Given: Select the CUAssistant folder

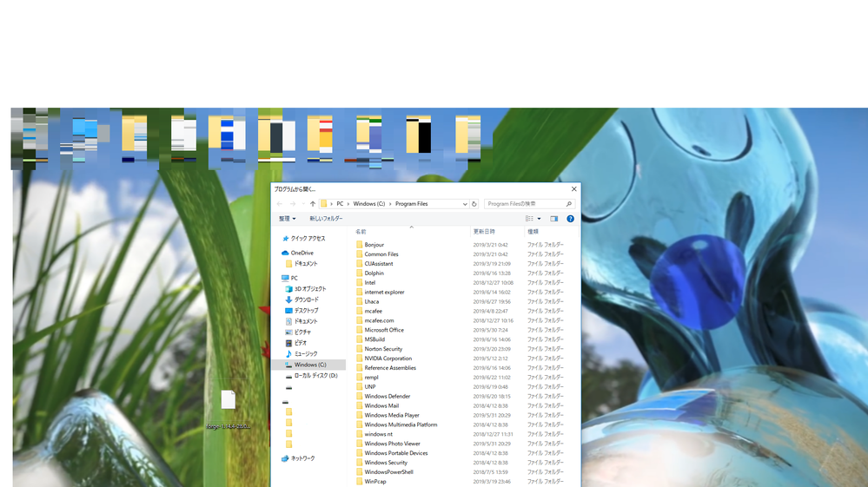Looking at the screenshot, I should [379, 264].
